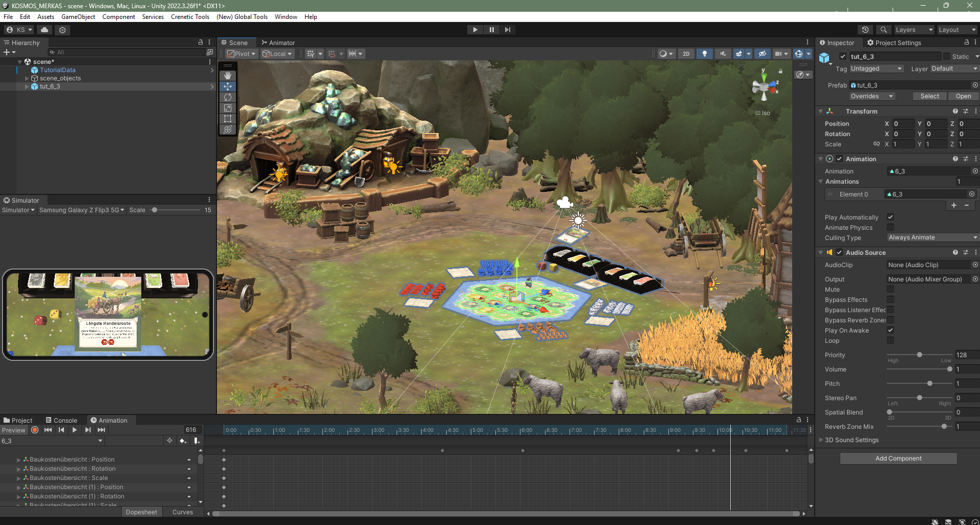Image resolution: width=980 pixels, height=525 pixels.
Task: Open the Tag dropdown showing Untagged
Action: tap(876, 68)
